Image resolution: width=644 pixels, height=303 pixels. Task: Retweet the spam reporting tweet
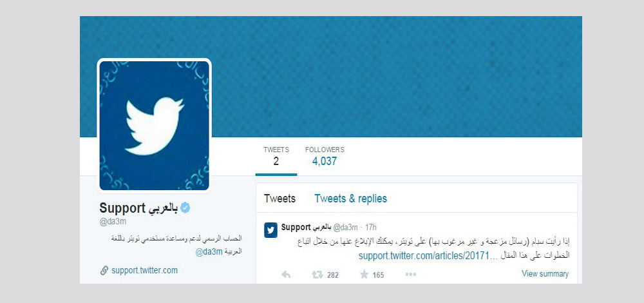317,275
